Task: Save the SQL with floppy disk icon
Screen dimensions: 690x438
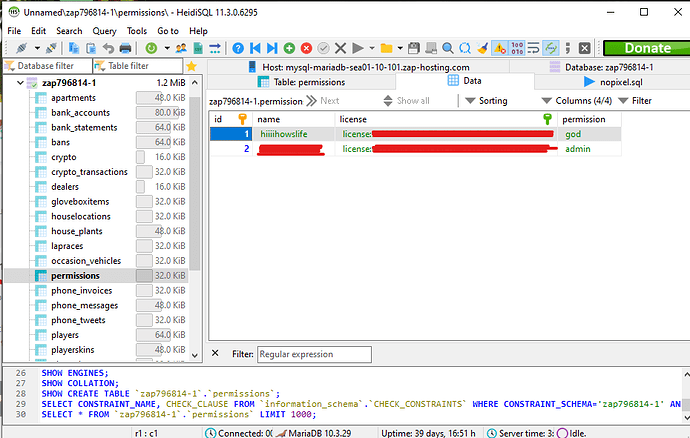Action: tap(413, 48)
